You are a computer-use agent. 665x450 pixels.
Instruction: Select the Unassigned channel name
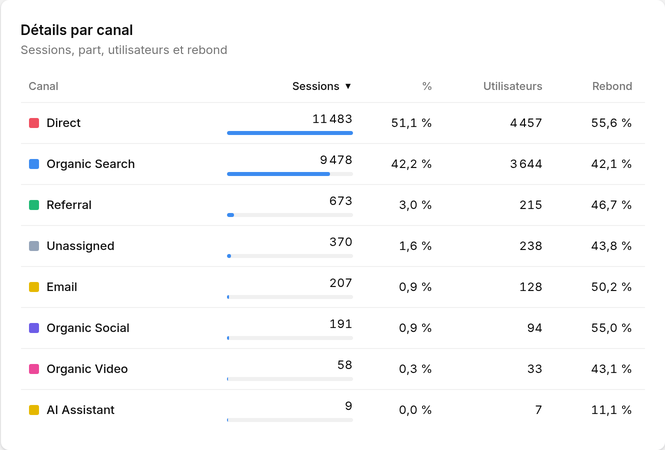81,246
